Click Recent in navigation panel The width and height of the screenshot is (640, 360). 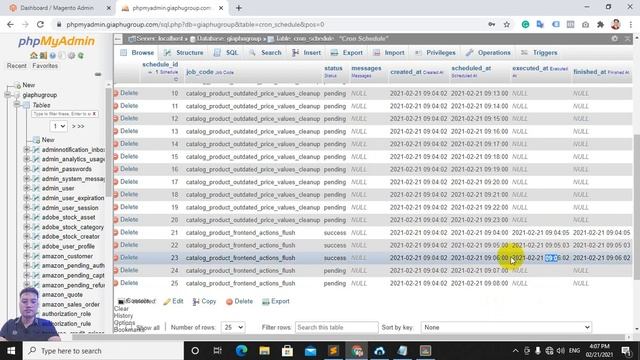(17, 66)
